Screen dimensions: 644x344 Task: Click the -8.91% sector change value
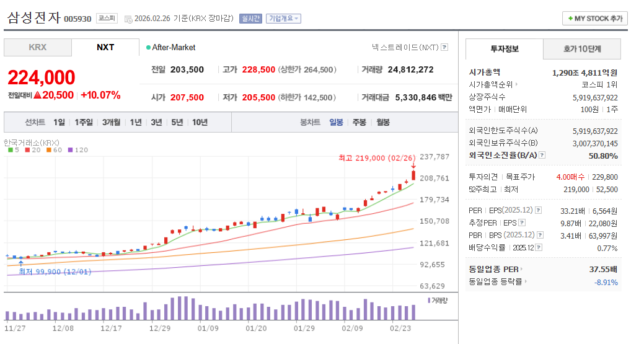coord(606,283)
